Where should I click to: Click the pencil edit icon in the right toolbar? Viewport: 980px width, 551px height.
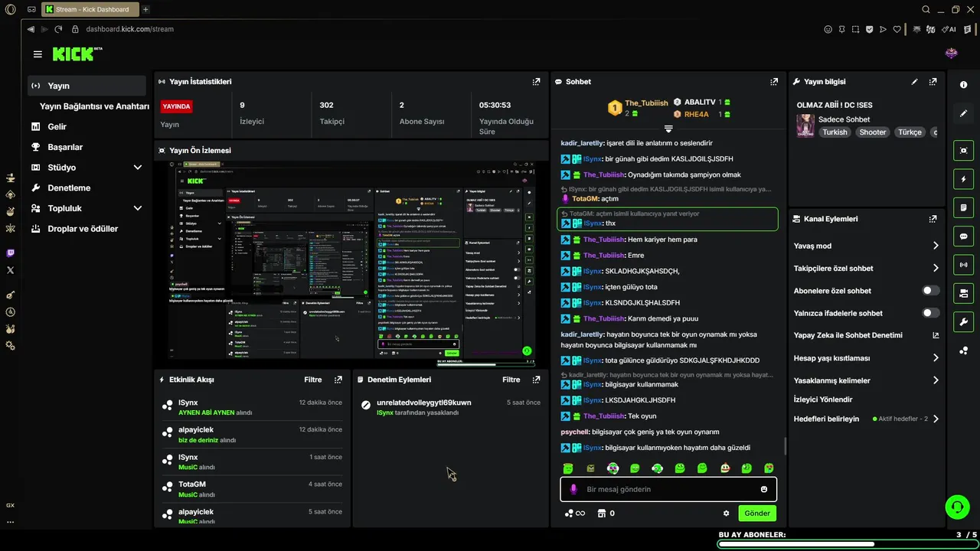click(x=963, y=113)
